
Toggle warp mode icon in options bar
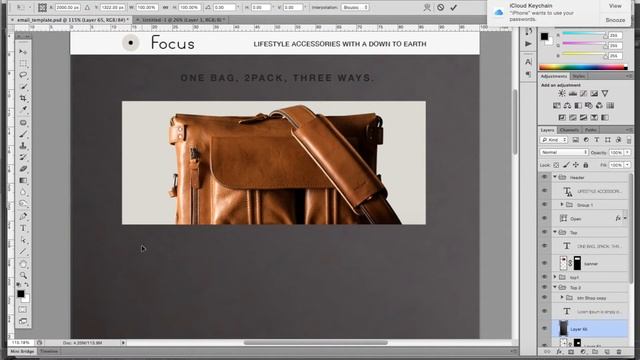point(427,7)
